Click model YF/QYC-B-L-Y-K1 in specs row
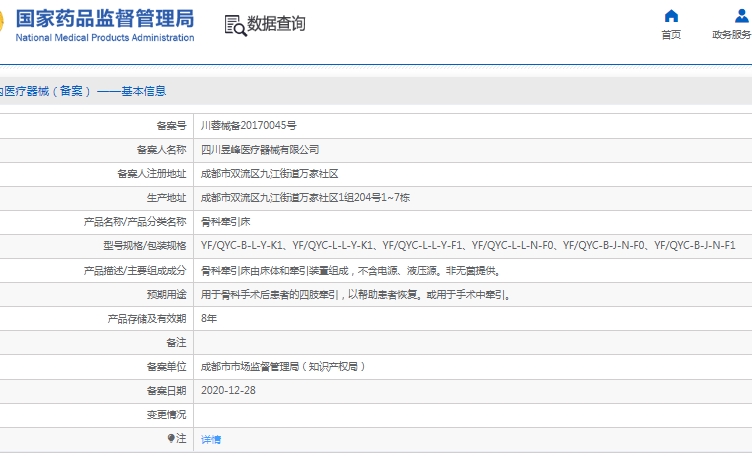Image resolution: width=752 pixels, height=461 pixels. 242,246
